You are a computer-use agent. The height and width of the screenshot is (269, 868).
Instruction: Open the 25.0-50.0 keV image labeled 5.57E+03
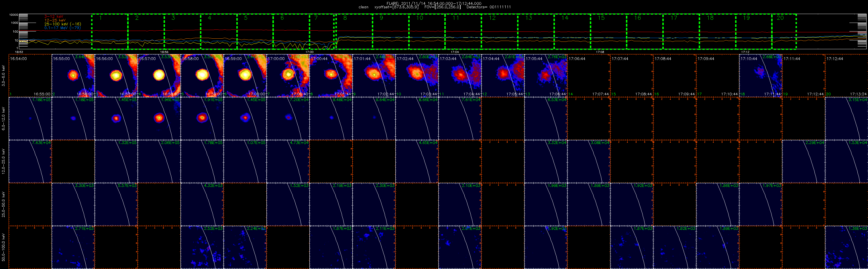pos(116,204)
